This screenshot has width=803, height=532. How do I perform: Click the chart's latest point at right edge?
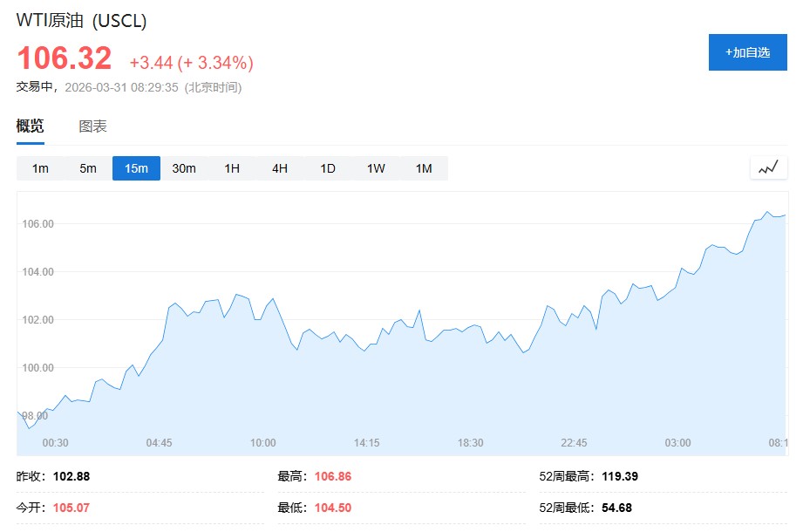784,215
